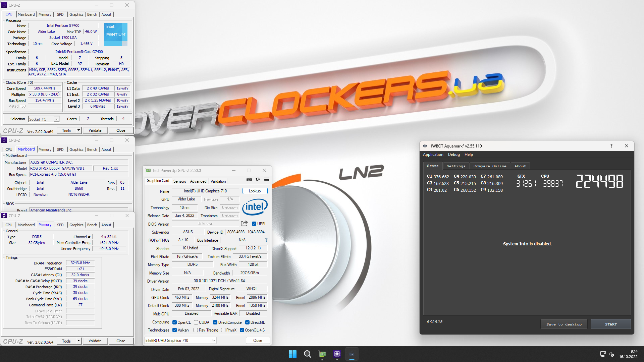Click the Aquamark total score 224498
The image size is (644, 362).
[x=599, y=181]
